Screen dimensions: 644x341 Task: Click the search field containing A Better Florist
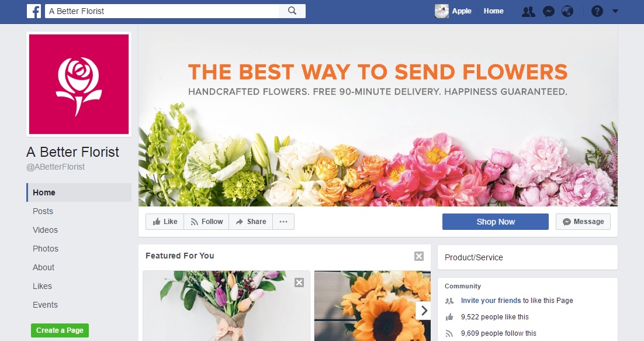(162, 11)
